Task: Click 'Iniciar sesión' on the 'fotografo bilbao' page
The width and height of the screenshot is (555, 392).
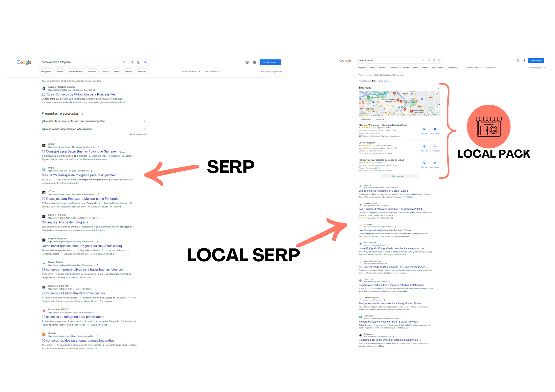Action: click(x=536, y=61)
